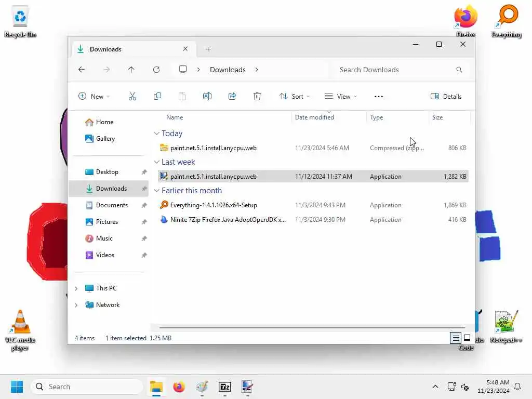
Task: Click the paint palette taskbar icon
Action: (202, 387)
